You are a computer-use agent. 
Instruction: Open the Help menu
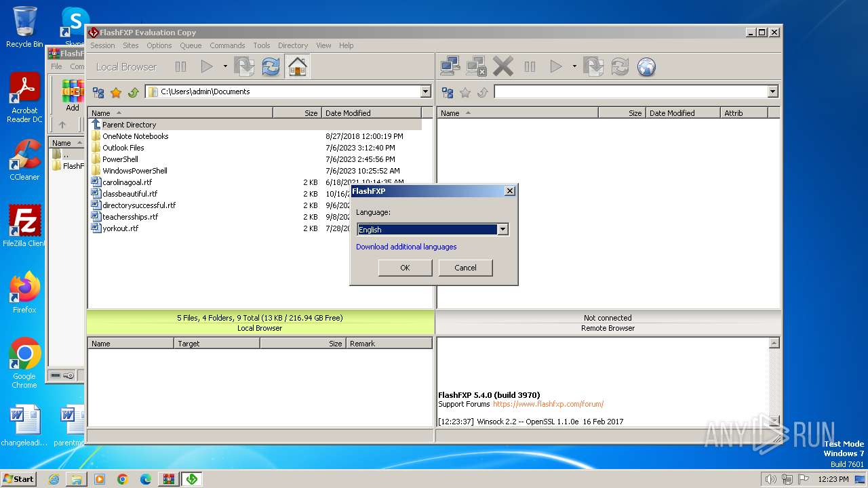click(x=346, y=45)
